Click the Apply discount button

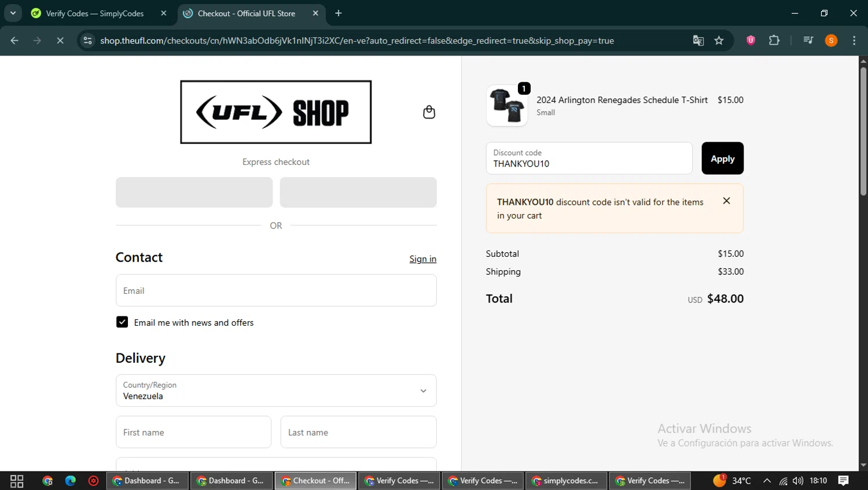point(722,158)
